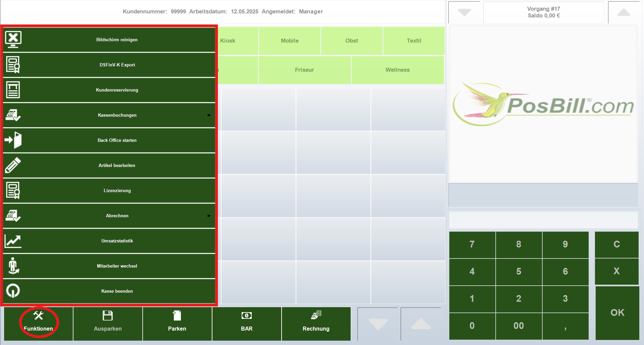This screenshot has height=345, width=644.
Task: Expand the Kassenbuchungen submenu arrow
Action: (x=209, y=115)
